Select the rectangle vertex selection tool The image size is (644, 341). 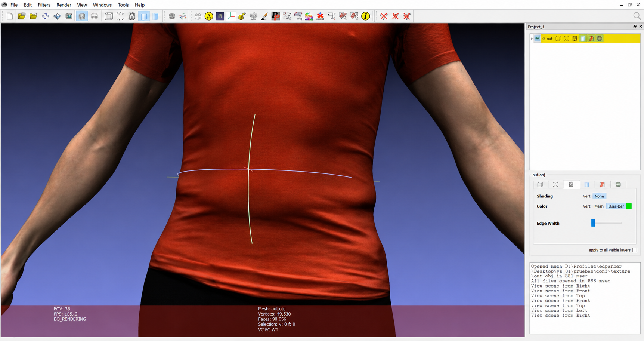click(331, 16)
